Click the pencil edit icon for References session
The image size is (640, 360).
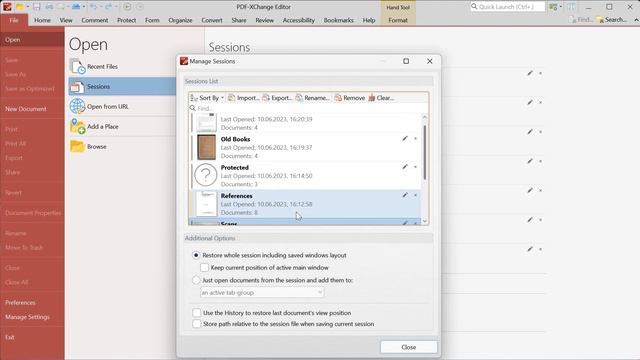tap(405, 195)
